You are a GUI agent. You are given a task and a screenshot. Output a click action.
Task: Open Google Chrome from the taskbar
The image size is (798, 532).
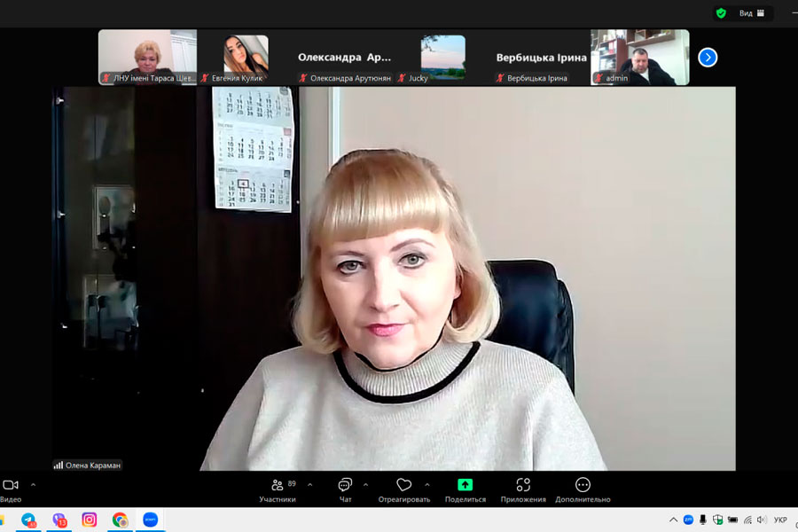point(120,520)
